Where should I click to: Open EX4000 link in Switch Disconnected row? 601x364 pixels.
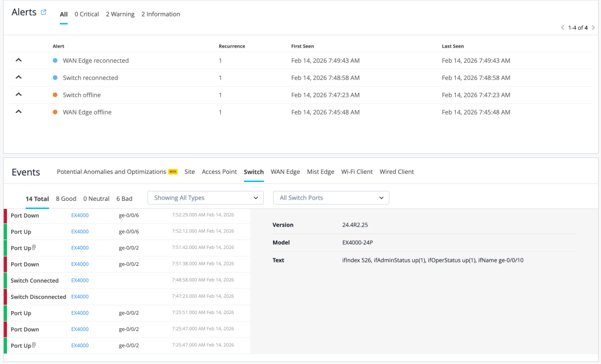coord(80,296)
